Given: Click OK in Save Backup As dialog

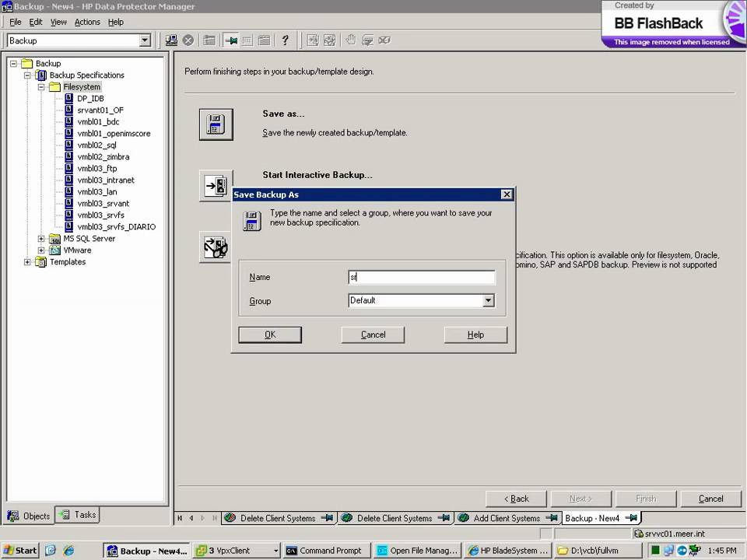Looking at the screenshot, I should point(270,334).
